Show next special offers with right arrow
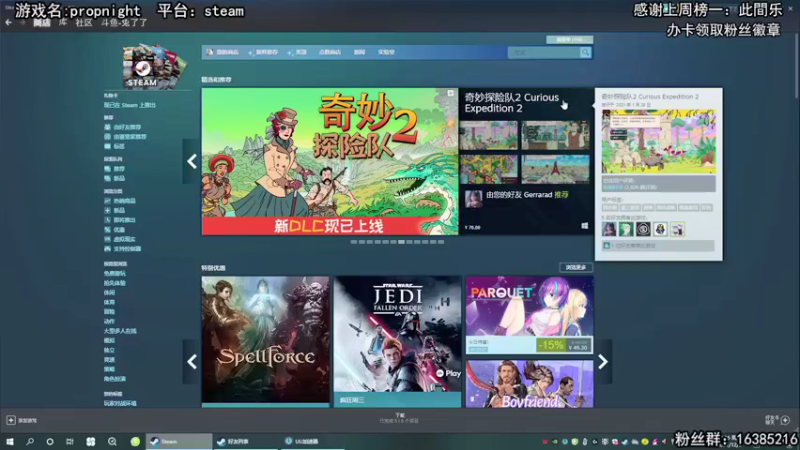The width and height of the screenshot is (800, 450). (x=603, y=362)
